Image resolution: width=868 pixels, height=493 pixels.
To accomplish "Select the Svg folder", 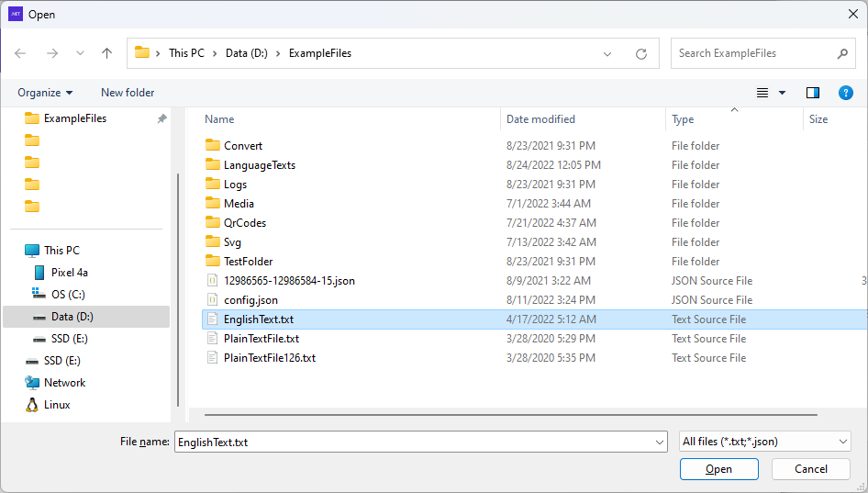I will 232,242.
